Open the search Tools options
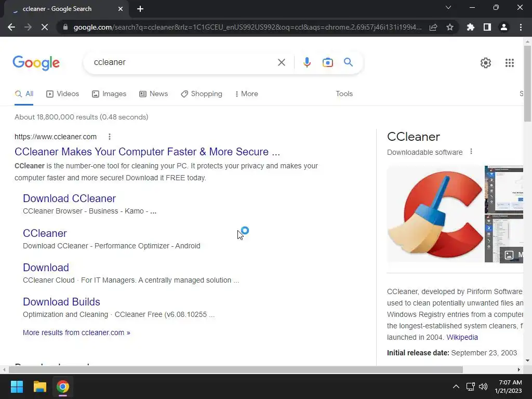This screenshot has height=399, width=532. [x=344, y=94]
